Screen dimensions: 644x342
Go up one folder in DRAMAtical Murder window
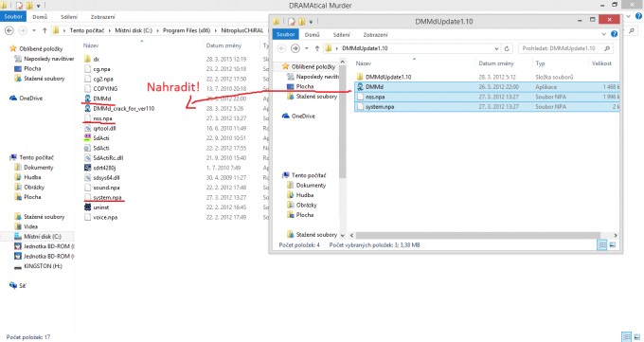[x=45, y=30]
